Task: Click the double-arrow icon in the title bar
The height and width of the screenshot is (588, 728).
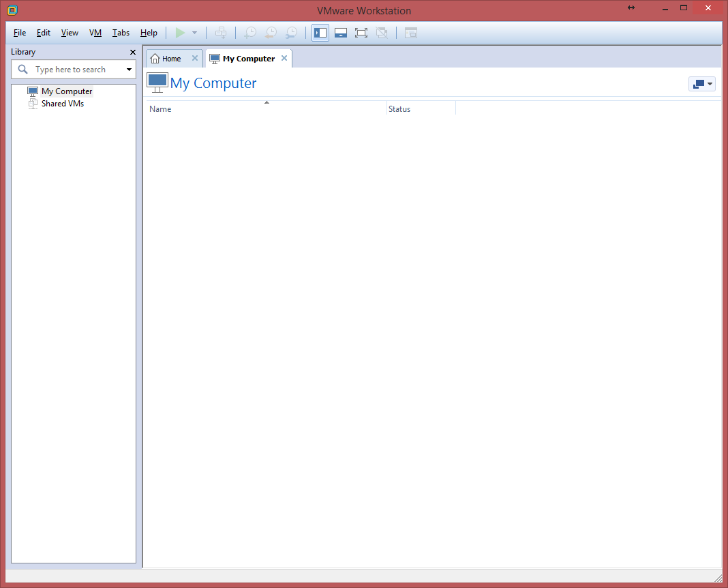Action: tap(631, 8)
